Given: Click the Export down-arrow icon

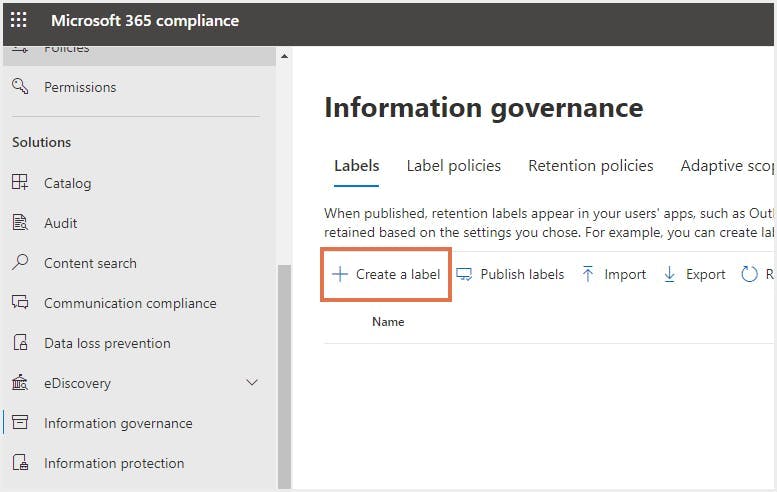Looking at the screenshot, I should click(x=669, y=274).
